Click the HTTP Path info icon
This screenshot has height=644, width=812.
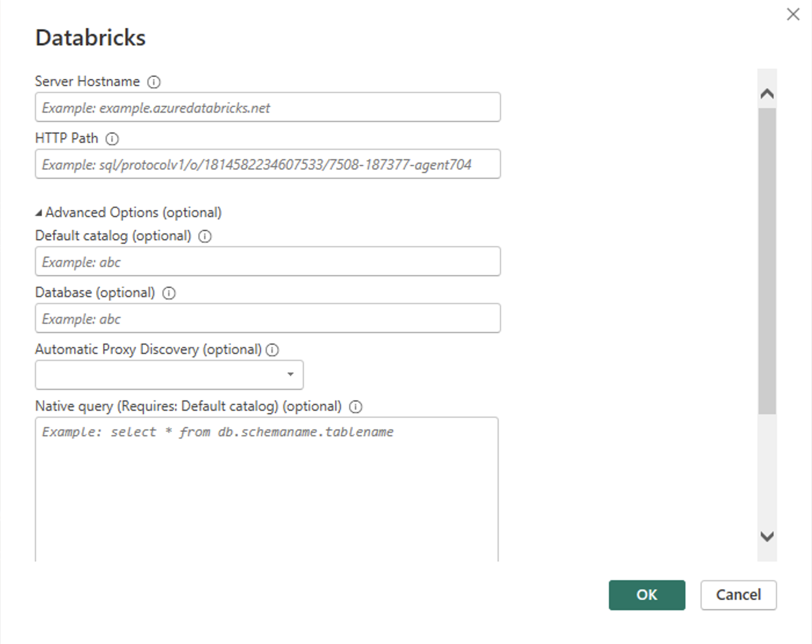coord(113,139)
